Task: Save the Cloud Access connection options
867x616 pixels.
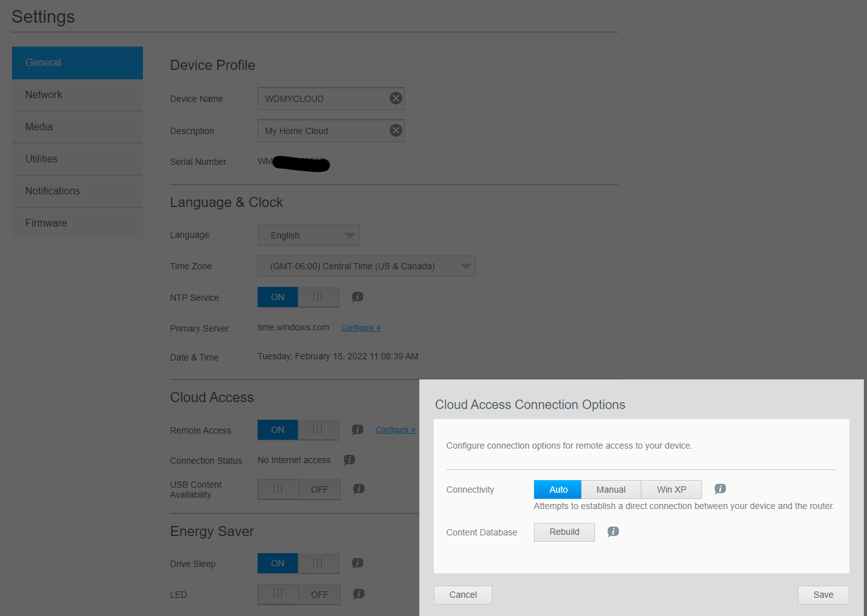Action: point(824,595)
